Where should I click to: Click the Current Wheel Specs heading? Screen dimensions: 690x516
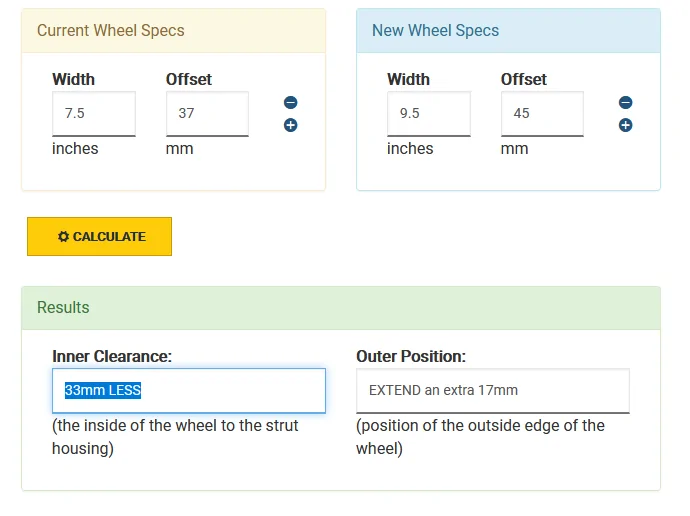(x=110, y=30)
